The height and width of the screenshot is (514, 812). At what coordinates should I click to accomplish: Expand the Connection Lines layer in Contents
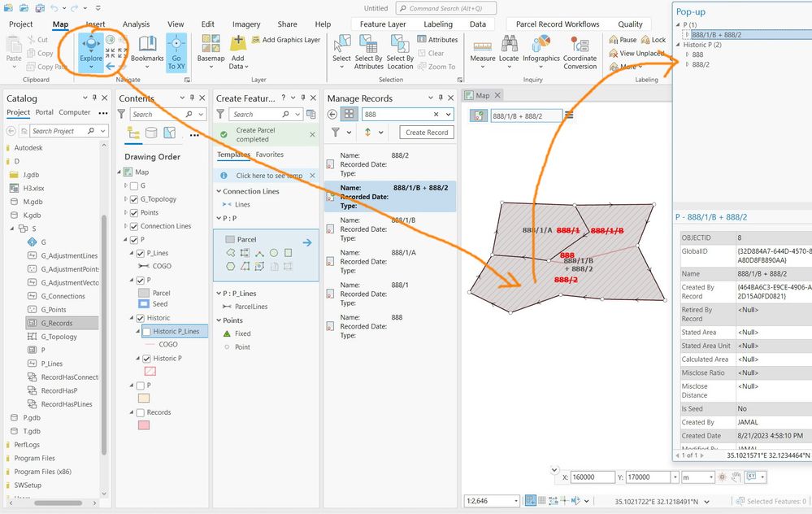click(126, 226)
